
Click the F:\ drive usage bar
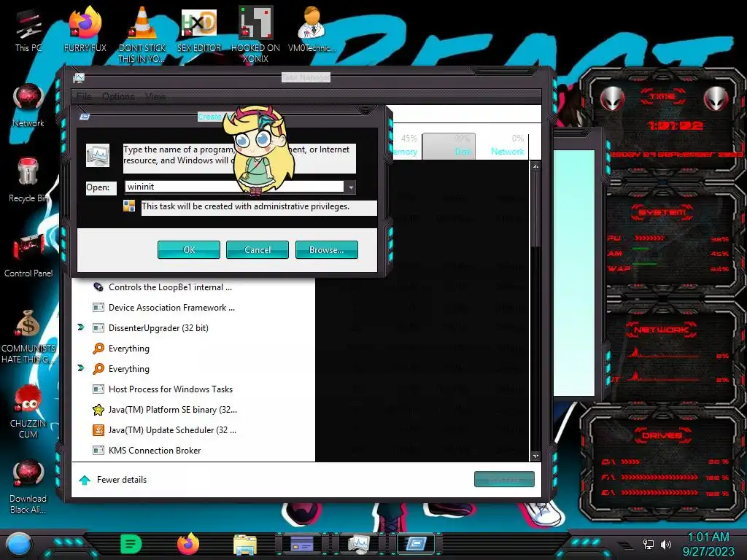pos(659,477)
